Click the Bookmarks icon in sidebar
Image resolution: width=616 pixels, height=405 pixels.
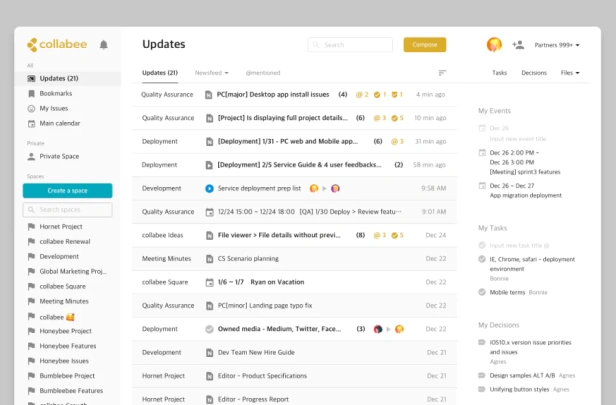31,93
